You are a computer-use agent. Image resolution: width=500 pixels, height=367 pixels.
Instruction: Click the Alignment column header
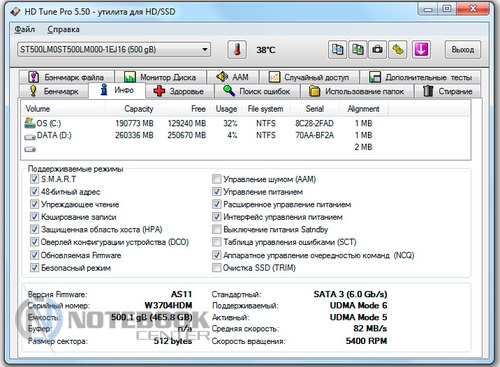click(363, 109)
